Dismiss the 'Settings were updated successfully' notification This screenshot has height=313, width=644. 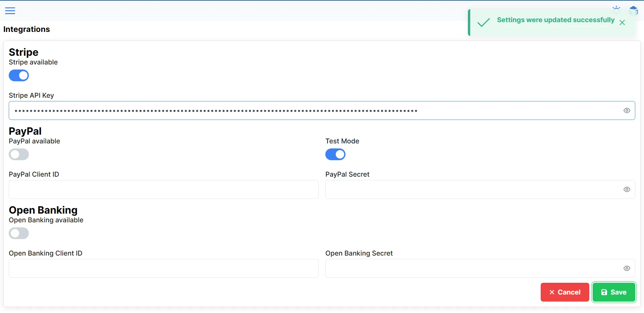[x=623, y=23]
